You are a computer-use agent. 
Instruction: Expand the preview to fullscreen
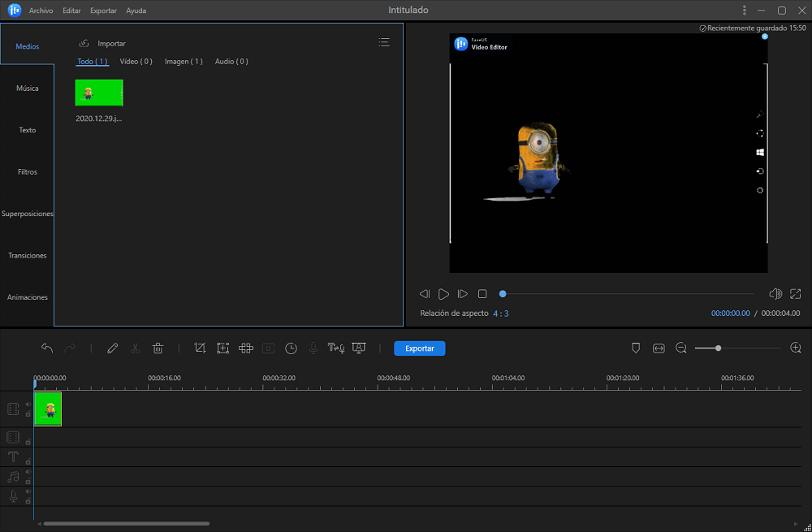pos(796,294)
